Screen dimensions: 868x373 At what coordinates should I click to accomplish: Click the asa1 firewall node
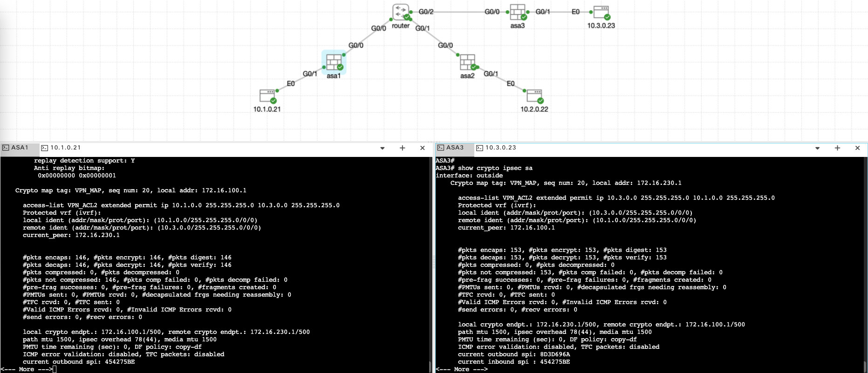pyautogui.click(x=334, y=62)
